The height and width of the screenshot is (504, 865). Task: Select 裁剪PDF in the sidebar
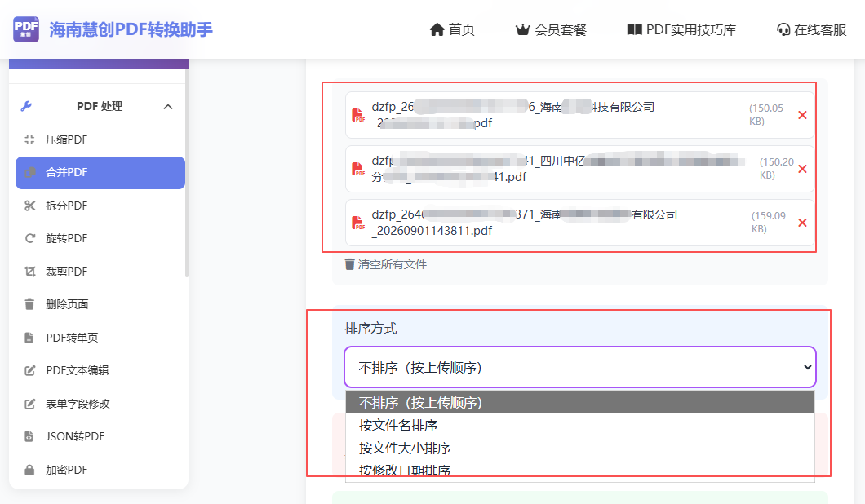(x=100, y=272)
